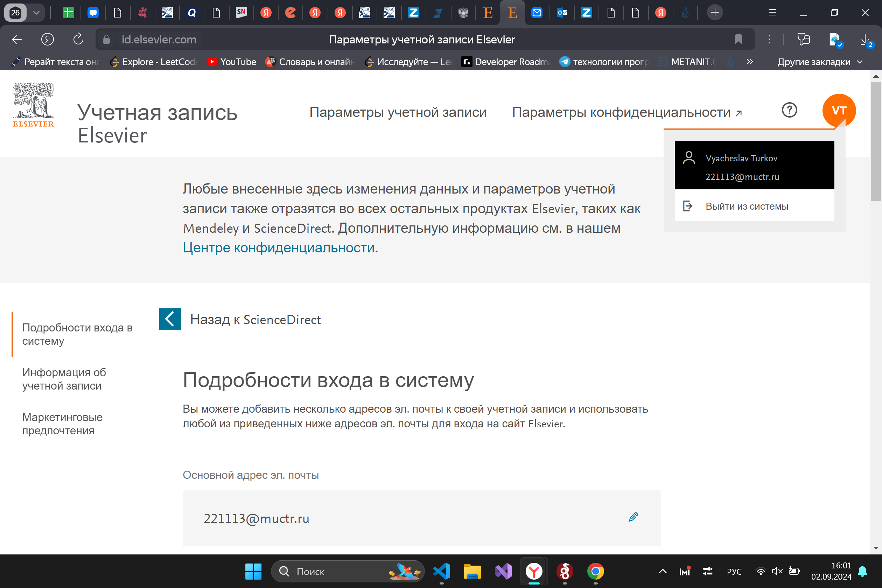Open Visual Studio from taskbar
Screen dimensions: 882x588
pos(503,572)
